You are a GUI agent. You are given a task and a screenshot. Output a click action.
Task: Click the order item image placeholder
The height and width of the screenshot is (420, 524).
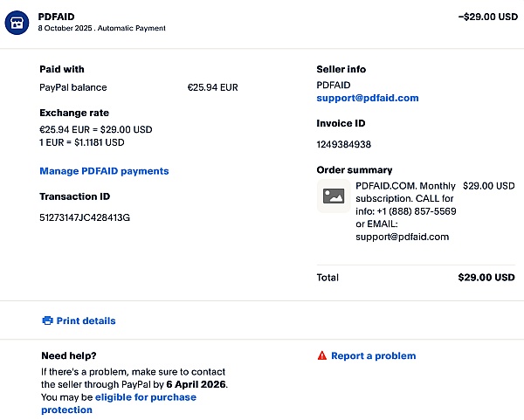pyautogui.click(x=333, y=196)
